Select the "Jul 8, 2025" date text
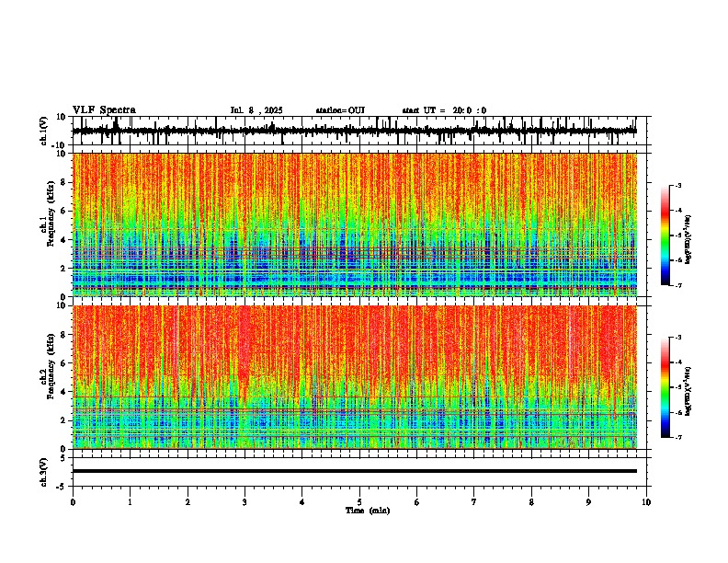The width and height of the screenshot is (728, 563). [x=256, y=110]
